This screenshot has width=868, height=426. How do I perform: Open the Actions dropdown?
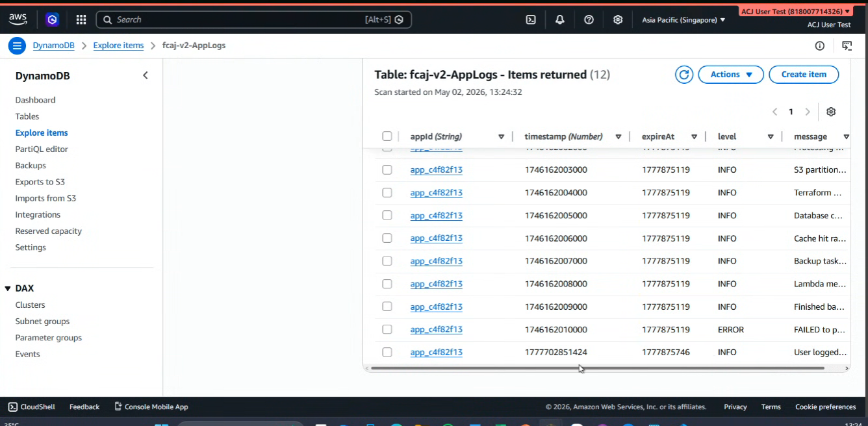click(x=731, y=75)
